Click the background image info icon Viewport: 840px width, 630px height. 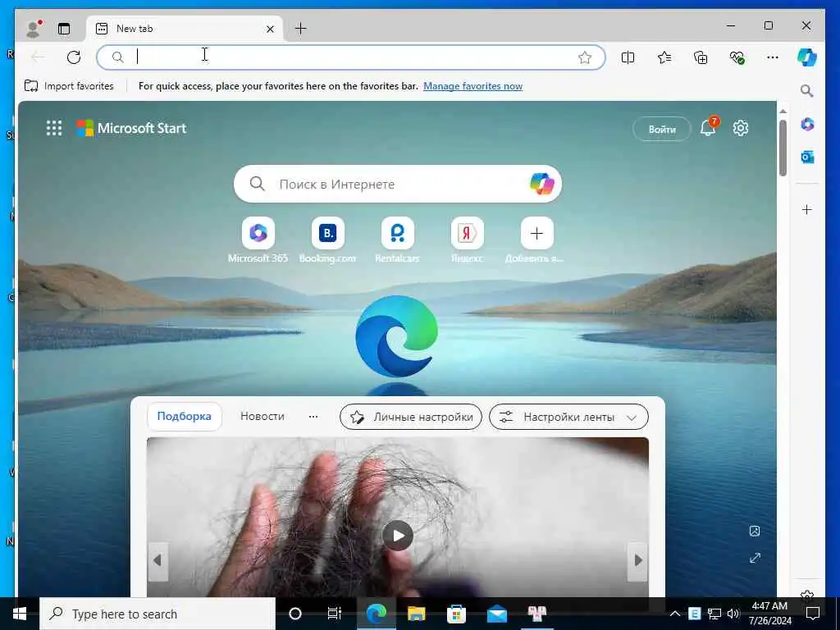coord(755,531)
